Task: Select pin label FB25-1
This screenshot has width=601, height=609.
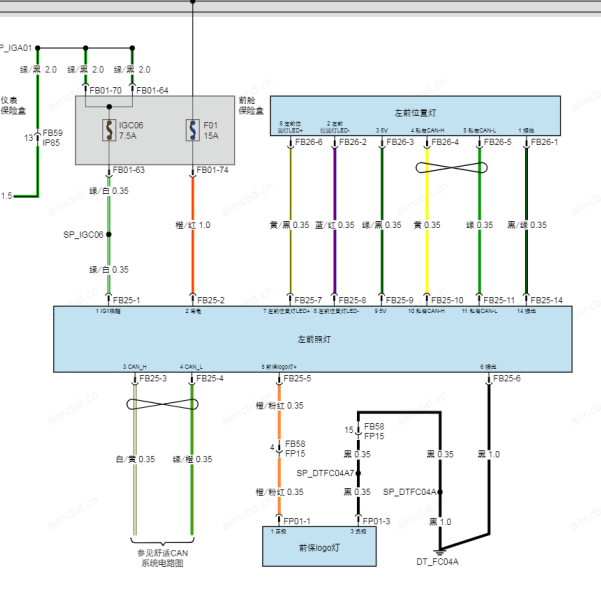Action: click(126, 300)
